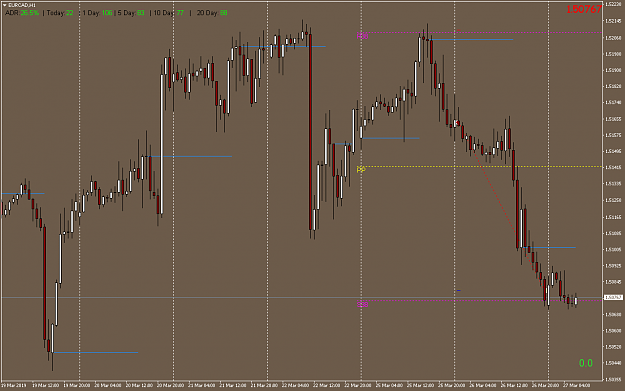Click the 20 Mar 20:00 time axis label
Viewport: 625px width, 391px height.
170,385
